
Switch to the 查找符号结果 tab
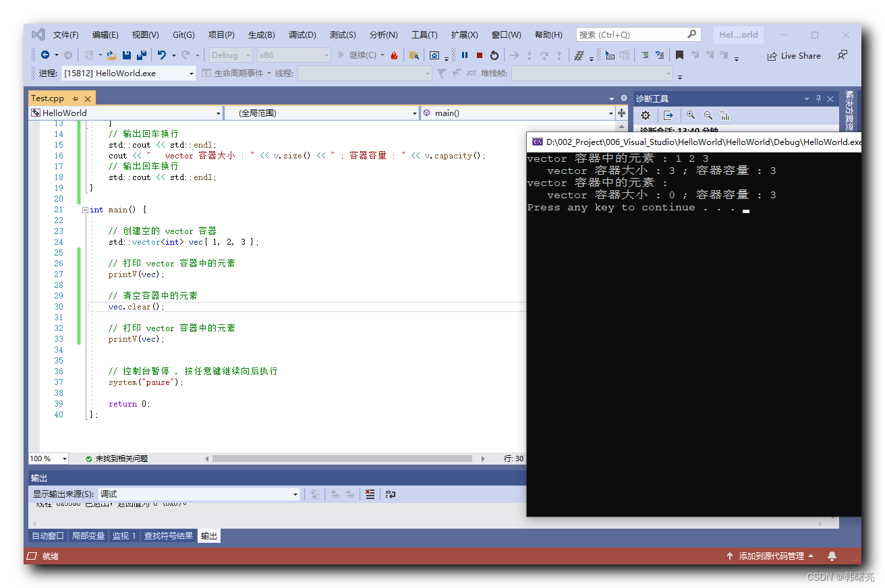pyautogui.click(x=169, y=536)
